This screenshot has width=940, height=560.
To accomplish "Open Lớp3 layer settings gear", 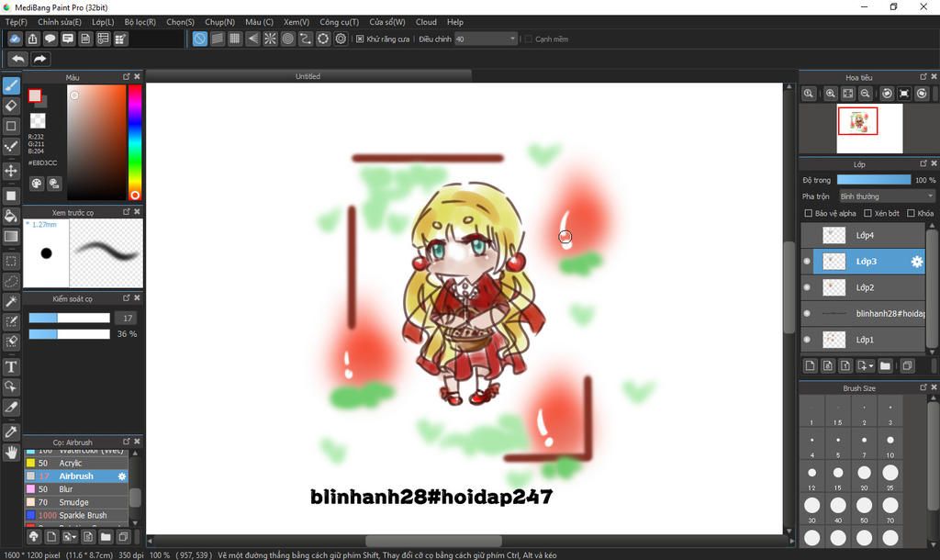I will [917, 262].
